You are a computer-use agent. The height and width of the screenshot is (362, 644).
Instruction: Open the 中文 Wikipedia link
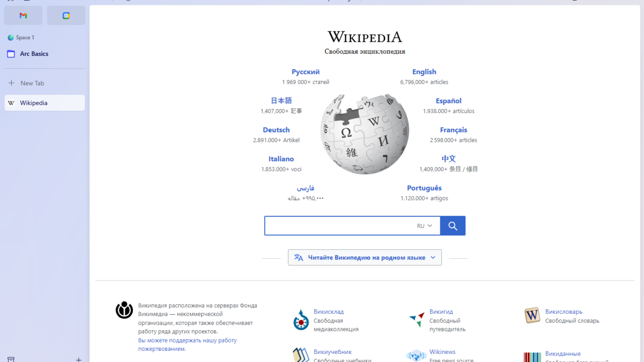449,159
